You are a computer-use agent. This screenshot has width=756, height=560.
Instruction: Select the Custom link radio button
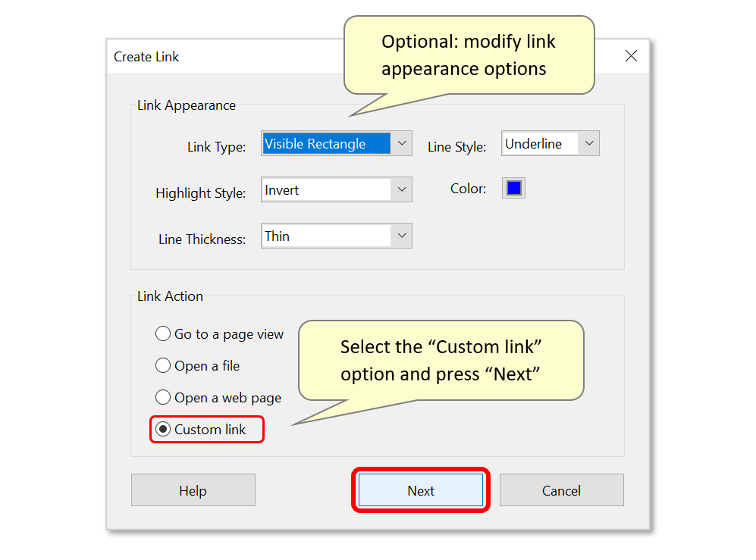pos(163,429)
